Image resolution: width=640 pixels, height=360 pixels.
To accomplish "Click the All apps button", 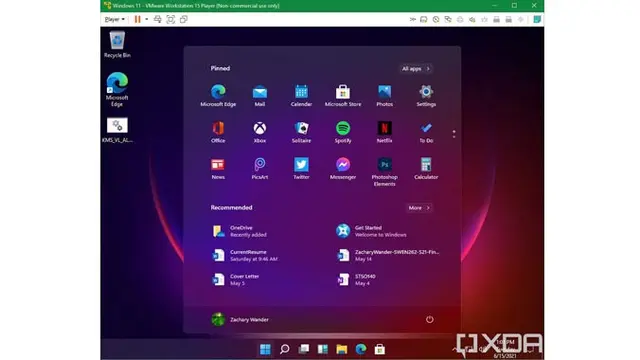I will point(416,69).
